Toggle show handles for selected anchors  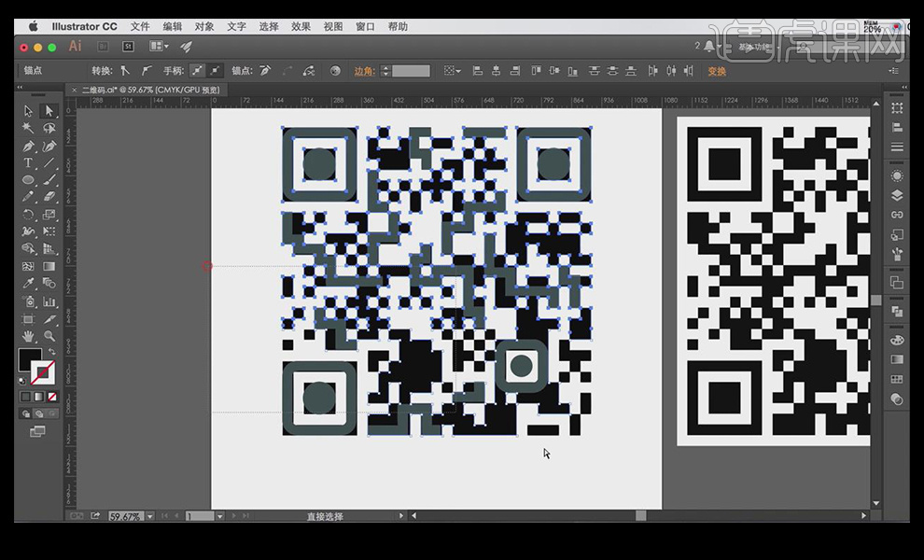click(x=197, y=71)
